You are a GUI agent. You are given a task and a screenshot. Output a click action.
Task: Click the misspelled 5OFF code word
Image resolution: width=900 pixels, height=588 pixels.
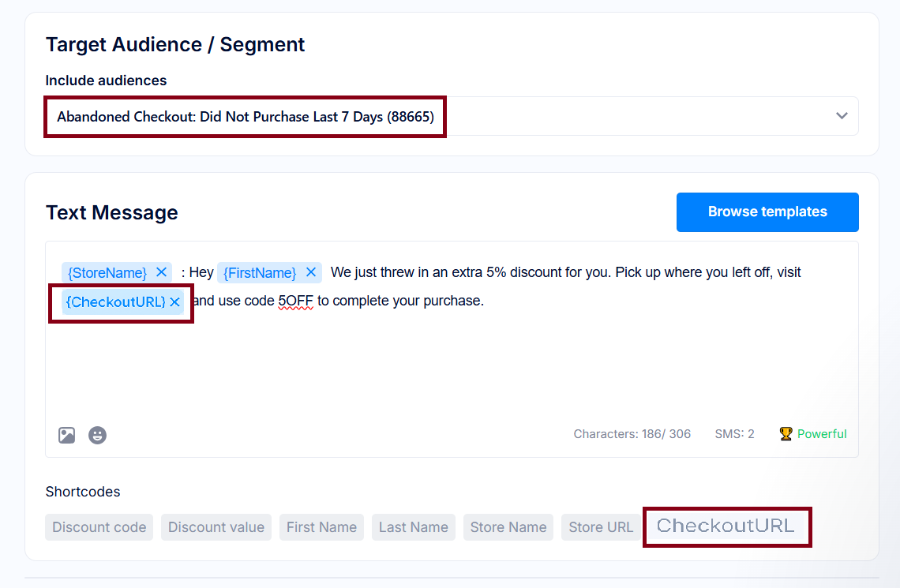[295, 301]
